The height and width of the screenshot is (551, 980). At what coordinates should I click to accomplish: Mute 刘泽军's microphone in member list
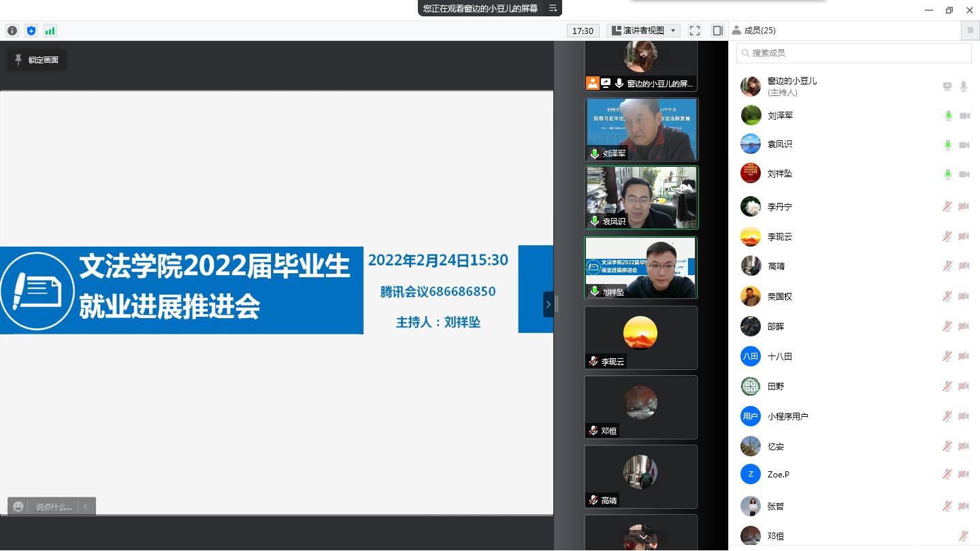pyautogui.click(x=948, y=115)
